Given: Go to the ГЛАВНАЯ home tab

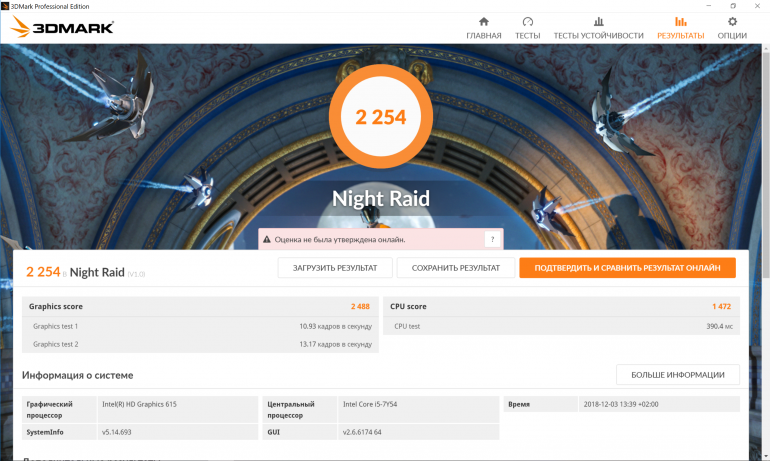Looking at the screenshot, I should coord(484,27).
